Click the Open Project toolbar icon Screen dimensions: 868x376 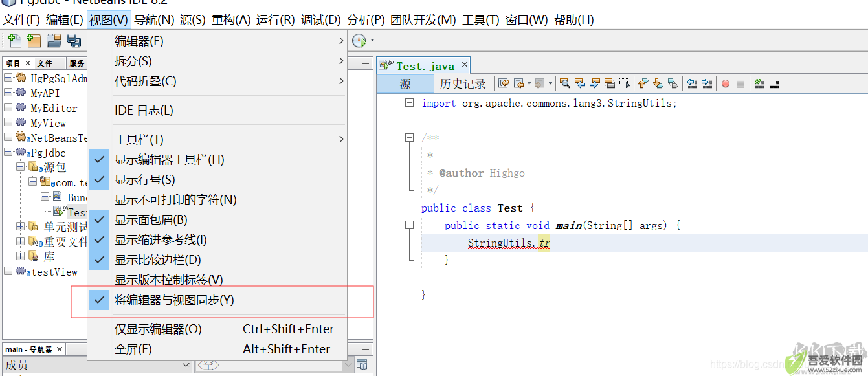(54, 41)
